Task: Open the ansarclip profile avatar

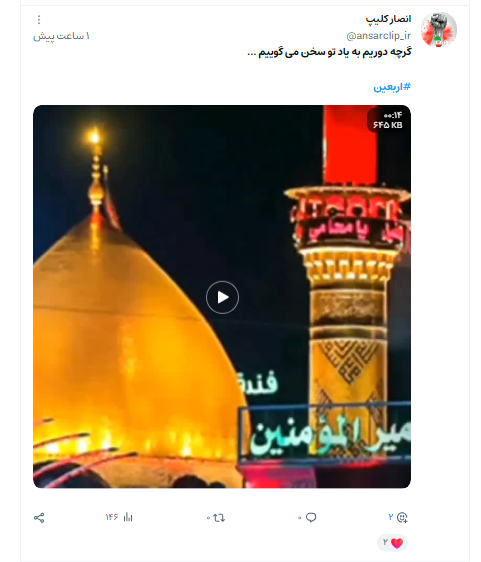Action: pos(439,30)
